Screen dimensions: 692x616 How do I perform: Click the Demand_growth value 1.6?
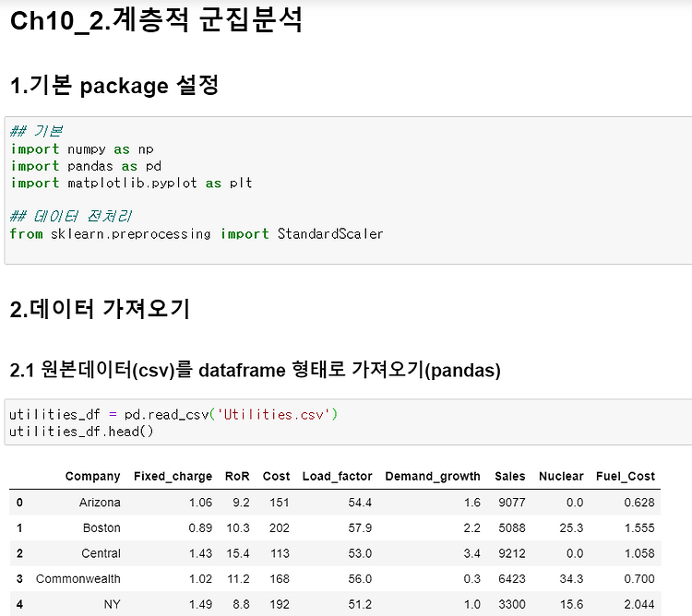[471, 503]
